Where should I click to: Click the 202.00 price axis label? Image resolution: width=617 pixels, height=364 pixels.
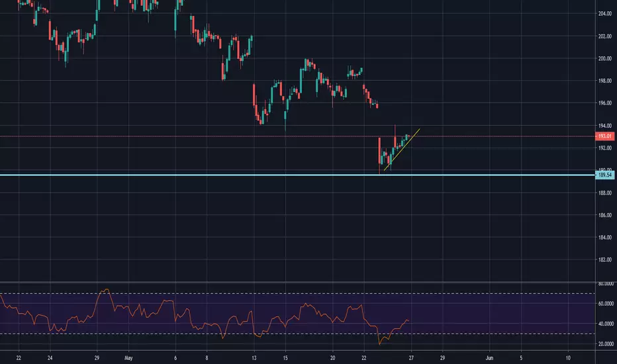pos(605,36)
